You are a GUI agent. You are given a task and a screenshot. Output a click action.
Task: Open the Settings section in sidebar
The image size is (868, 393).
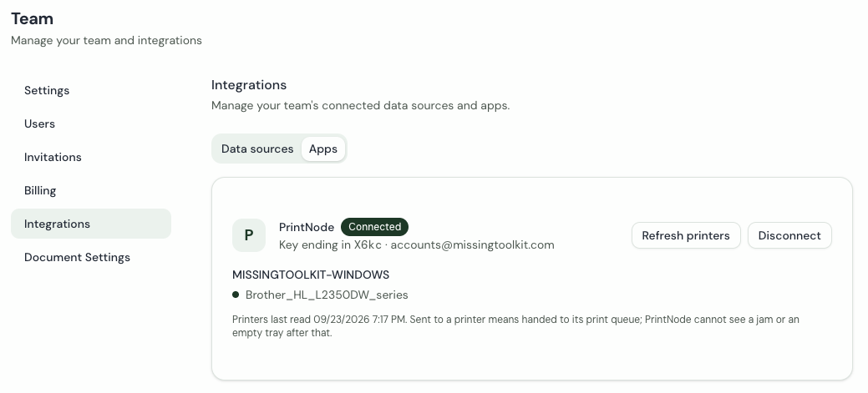pyautogui.click(x=91, y=90)
